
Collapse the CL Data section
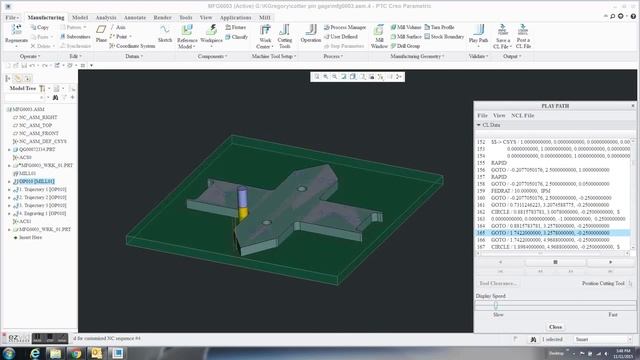[479, 125]
